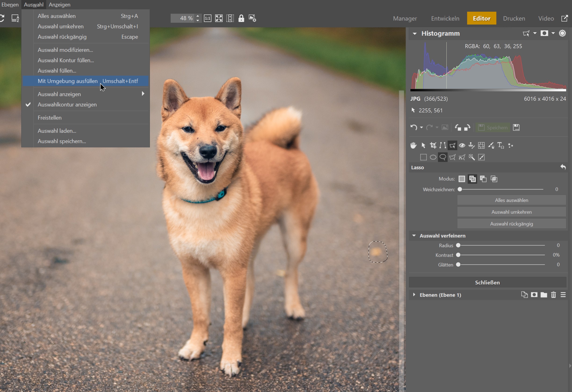Select the brush and fill tool

click(491, 145)
